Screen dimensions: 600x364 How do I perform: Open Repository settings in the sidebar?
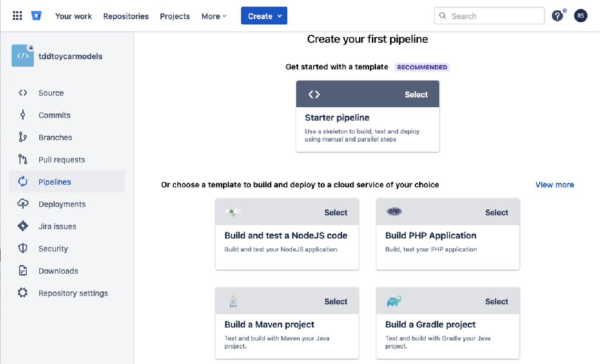pyautogui.click(x=67, y=293)
